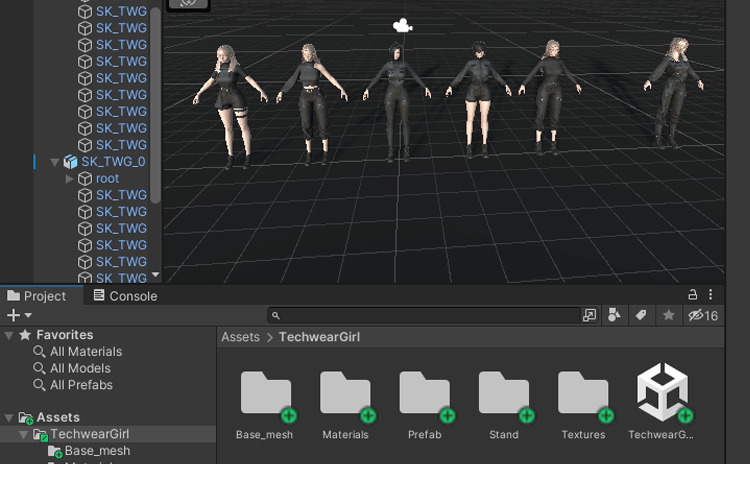Click the Assets folder icon in tree
The width and height of the screenshot is (750, 488).
coord(26,418)
